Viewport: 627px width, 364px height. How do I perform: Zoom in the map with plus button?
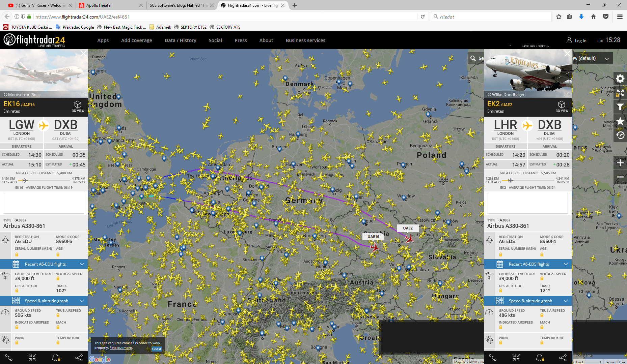tap(620, 163)
